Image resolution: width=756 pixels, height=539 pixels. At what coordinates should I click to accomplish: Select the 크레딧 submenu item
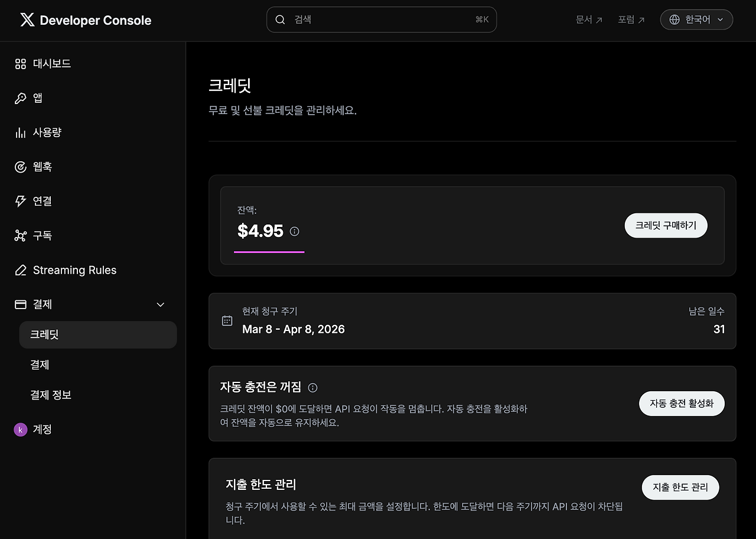coord(98,335)
